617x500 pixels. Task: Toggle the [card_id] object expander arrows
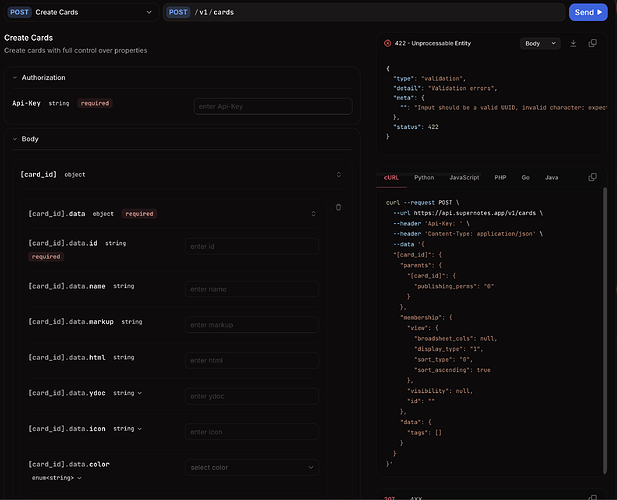(x=338, y=174)
